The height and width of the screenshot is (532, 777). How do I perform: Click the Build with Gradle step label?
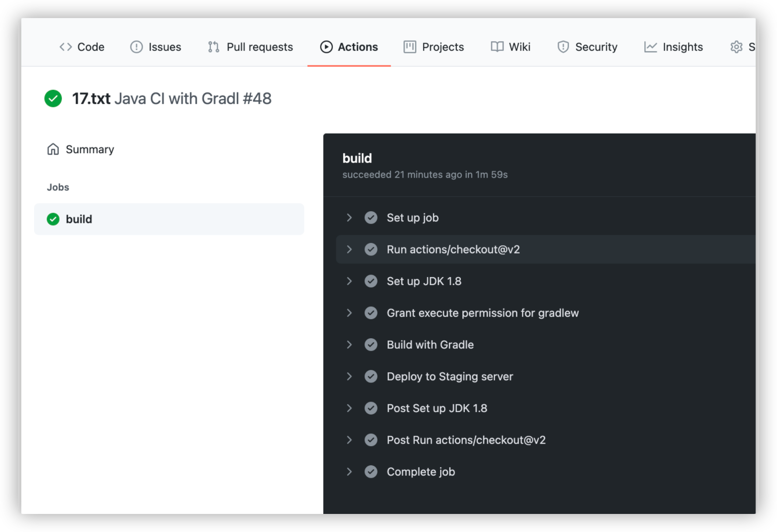430,344
